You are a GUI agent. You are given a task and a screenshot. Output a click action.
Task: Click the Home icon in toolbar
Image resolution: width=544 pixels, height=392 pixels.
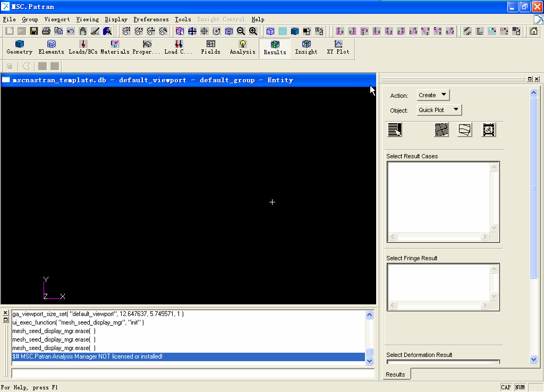click(533, 31)
